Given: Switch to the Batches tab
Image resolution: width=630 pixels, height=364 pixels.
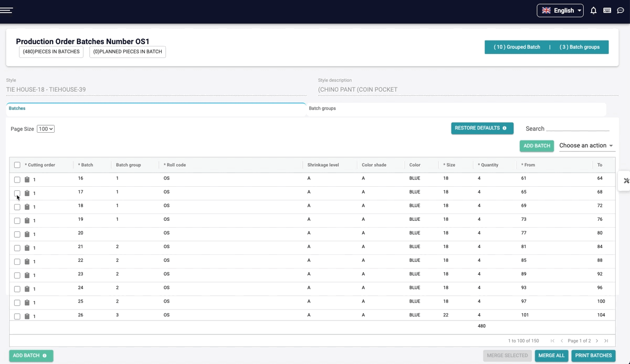Looking at the screenshot, I should point(156,109).
